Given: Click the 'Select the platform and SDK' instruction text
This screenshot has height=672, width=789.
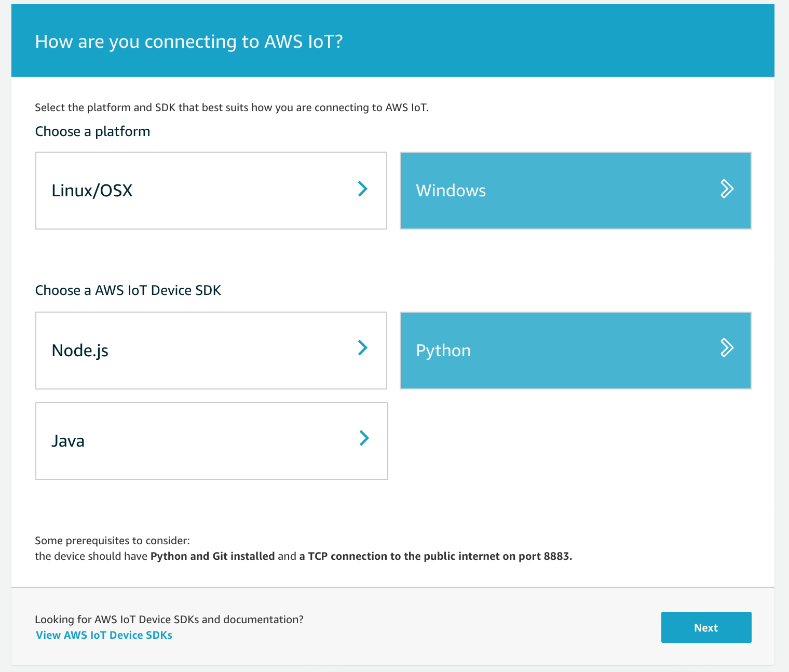Looking at the screenshot, I should point(232,107).
